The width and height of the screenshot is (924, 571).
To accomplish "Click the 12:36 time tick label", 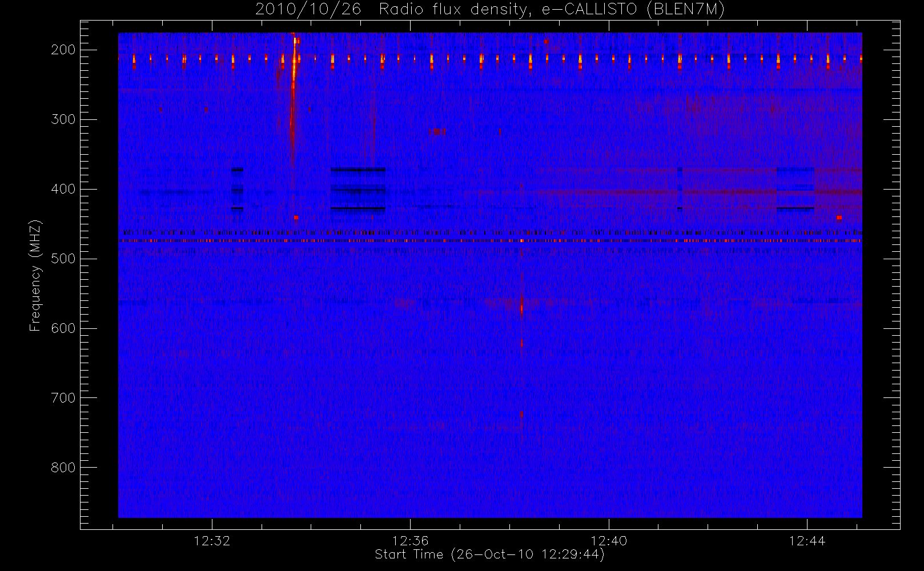I will tap(410, 541).
